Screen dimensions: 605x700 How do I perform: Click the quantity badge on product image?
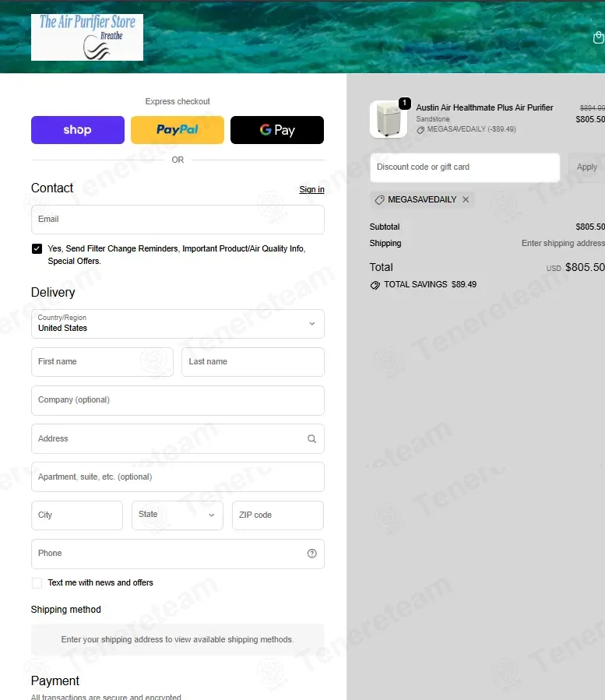pyautogui.click(x=405, y=104)
